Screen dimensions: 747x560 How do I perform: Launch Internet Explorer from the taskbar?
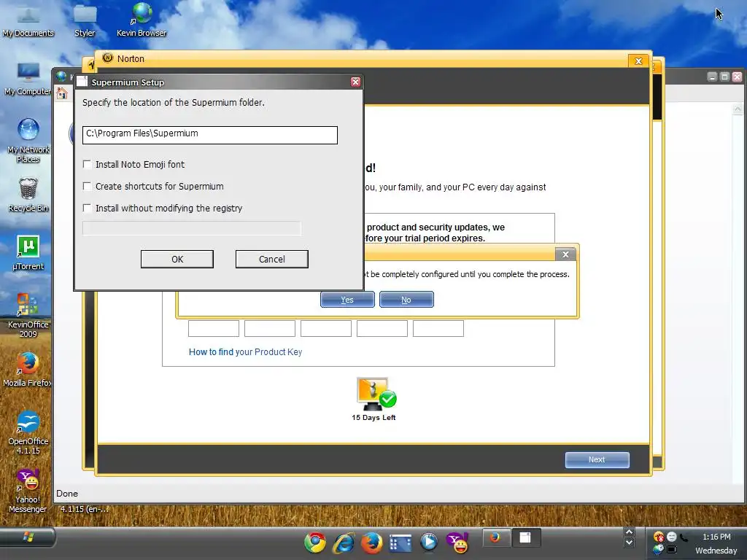coord(344,542)
